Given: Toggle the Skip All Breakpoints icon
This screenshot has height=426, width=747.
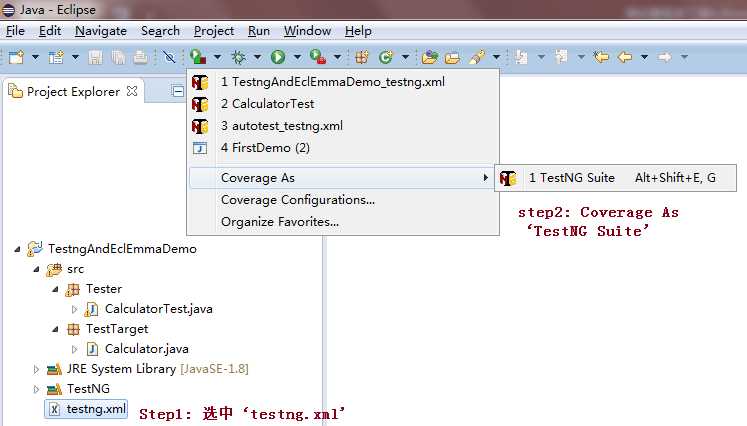Looking at the screenshot, I should (169, 57).
